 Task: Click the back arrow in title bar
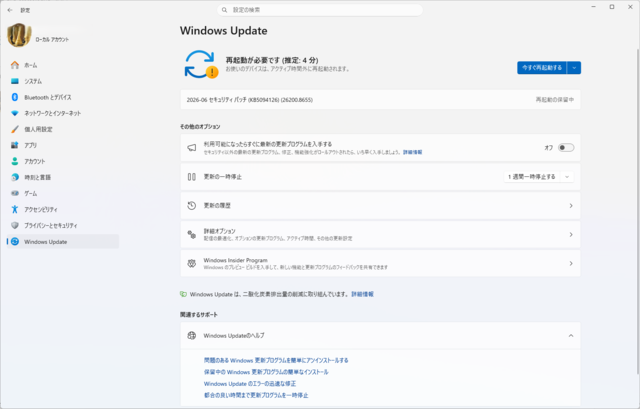(x=10, y=10)
